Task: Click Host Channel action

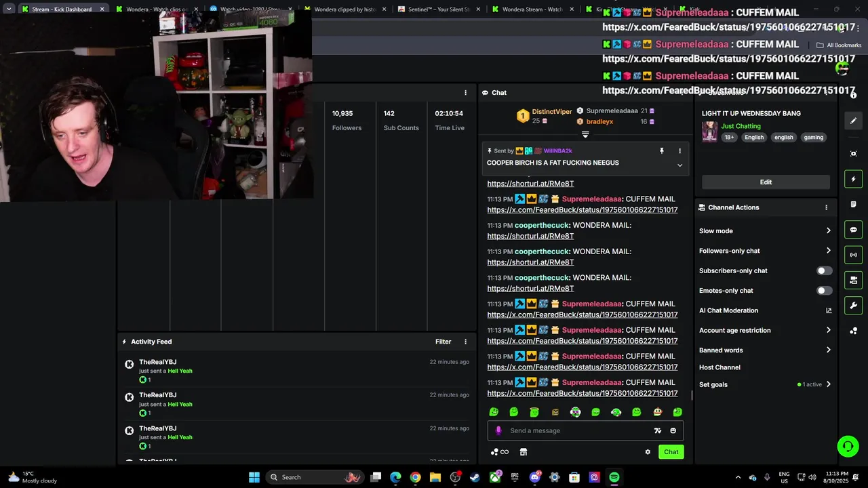Action: pyautogui.click(x=719, y=367)
